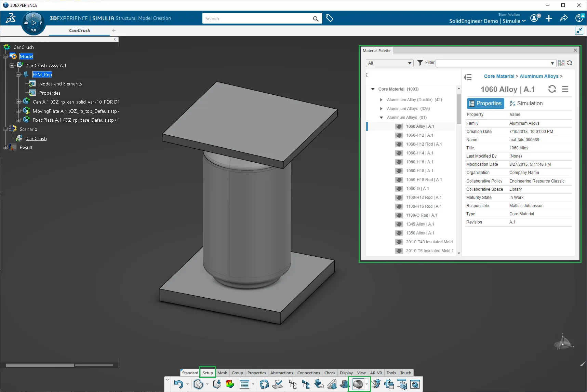Click the plus Add icon in top bar
Image resolution: width=587 pixels, height=392 pixels.
coord(549,18)
